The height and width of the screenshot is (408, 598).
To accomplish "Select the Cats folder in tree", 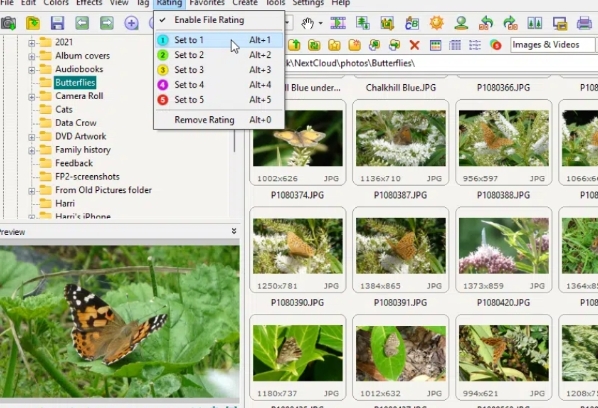I will coord(64,110).
